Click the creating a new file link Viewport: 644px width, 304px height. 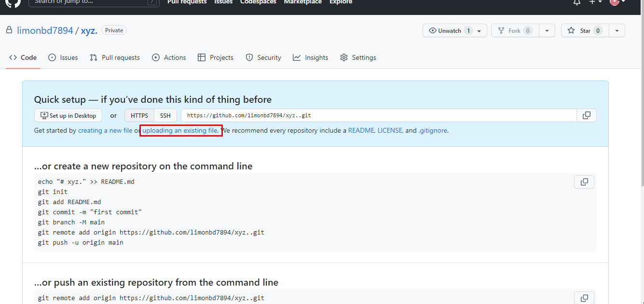click(105, 130)
